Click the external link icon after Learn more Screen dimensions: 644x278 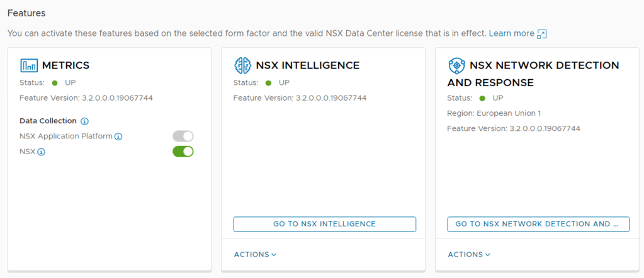pos(541,33)
